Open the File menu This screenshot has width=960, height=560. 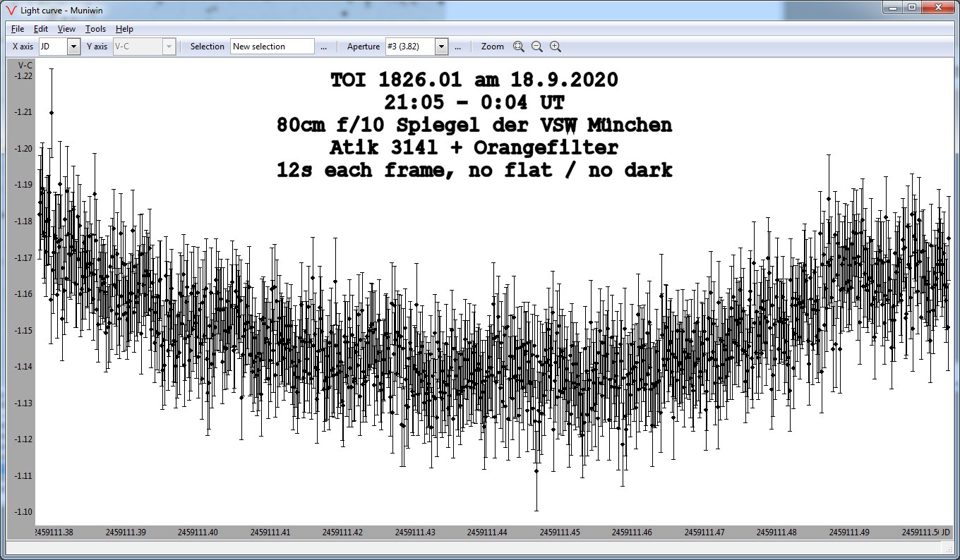pyautogui.click(x=18, y=29)
